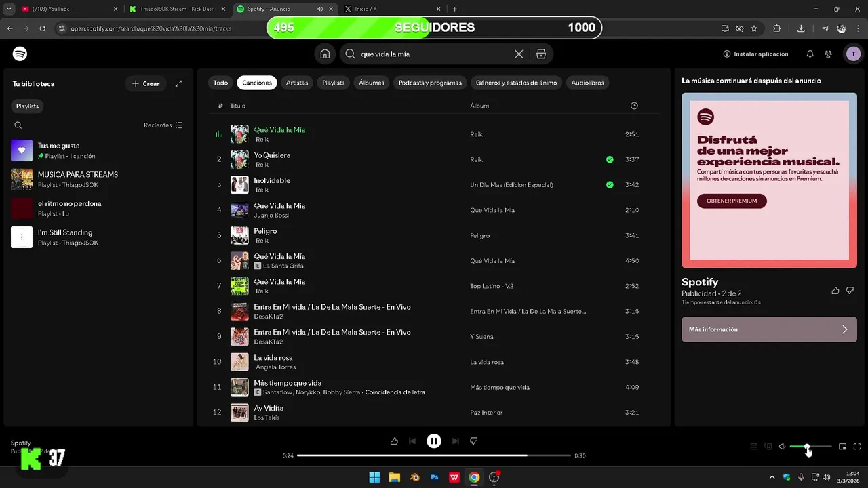Select Playlists filter chip in library
Screen dimensions: 868x488
click(28, 106)
